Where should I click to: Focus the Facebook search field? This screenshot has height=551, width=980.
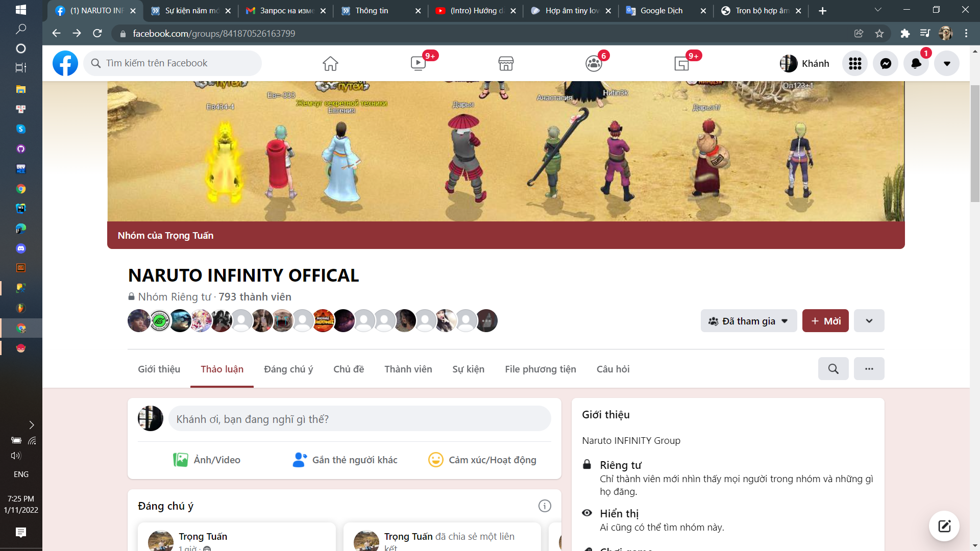(173, 63)
